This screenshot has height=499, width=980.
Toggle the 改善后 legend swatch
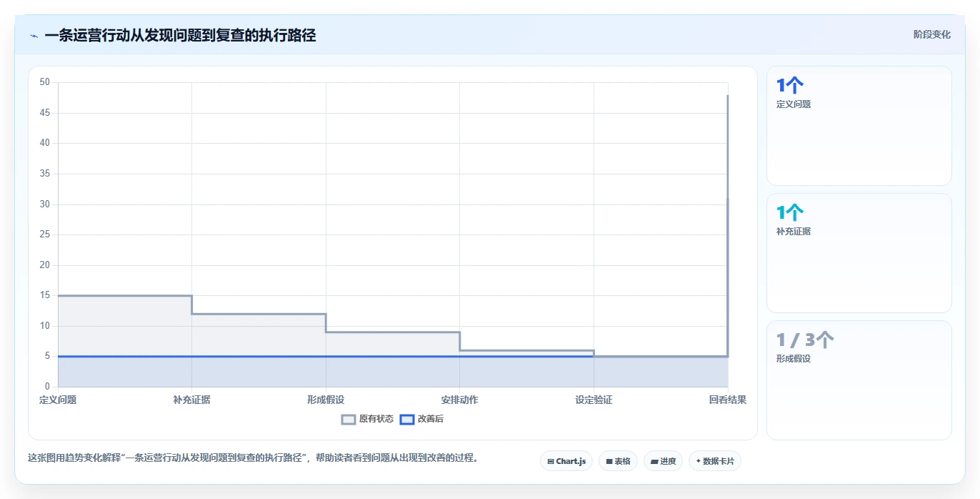click(407, 419)
